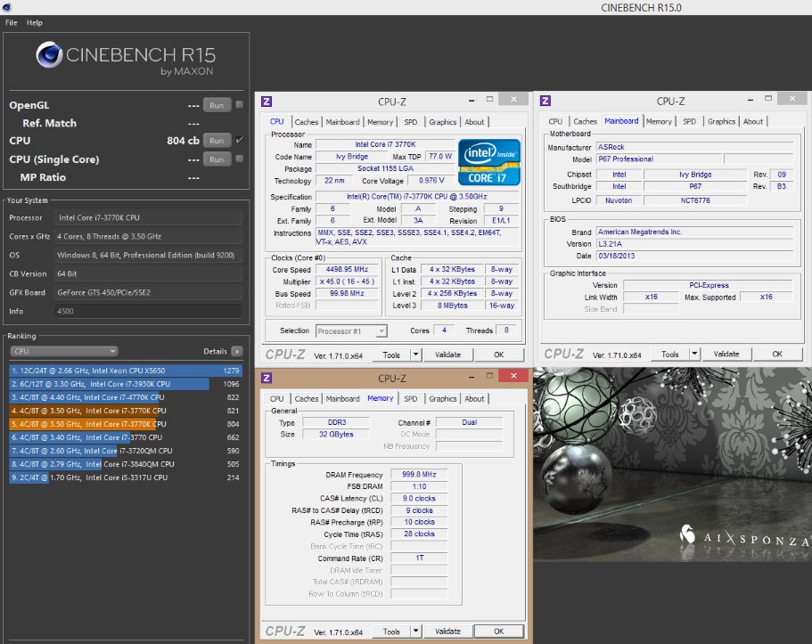
Task: Click the CPU-Z logo icon of CPU tab window
Action: coord(267,102)
